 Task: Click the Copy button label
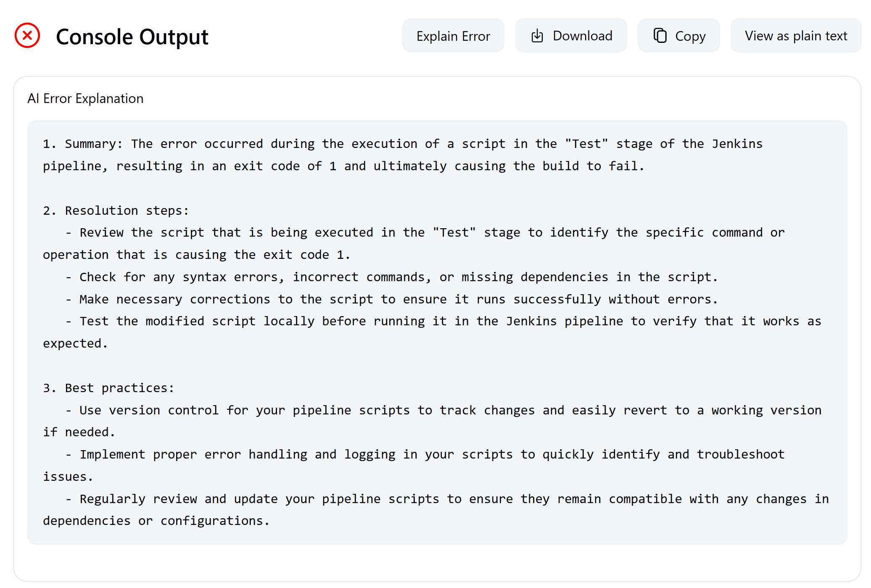(x=690, y=37)
